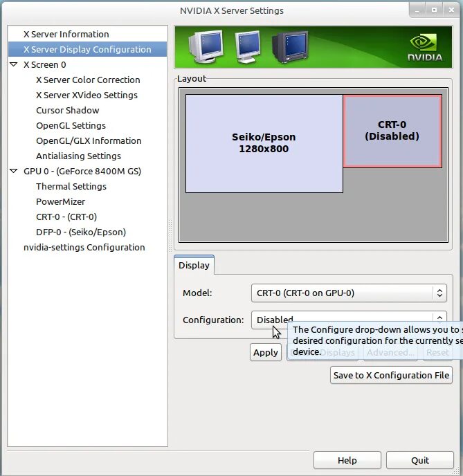Open X Server Color Correction

click(88, 80)
